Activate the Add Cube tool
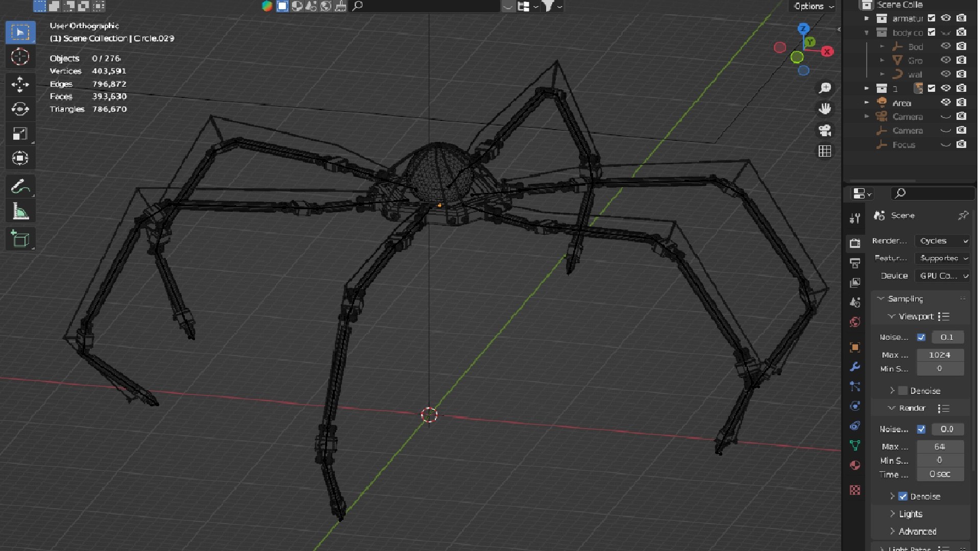980x551 pixels. pyautogui.click(x=20, y=239)
